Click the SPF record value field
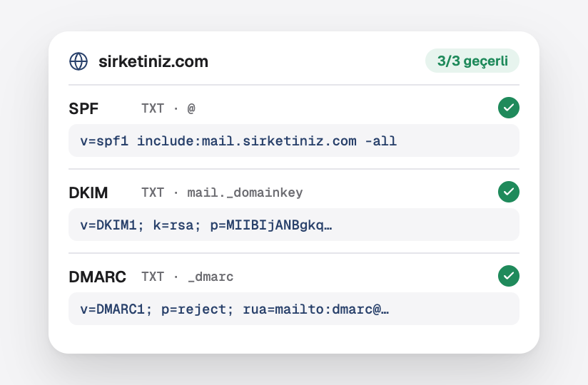This screenshot has width=588, height=385. [293, 141]
